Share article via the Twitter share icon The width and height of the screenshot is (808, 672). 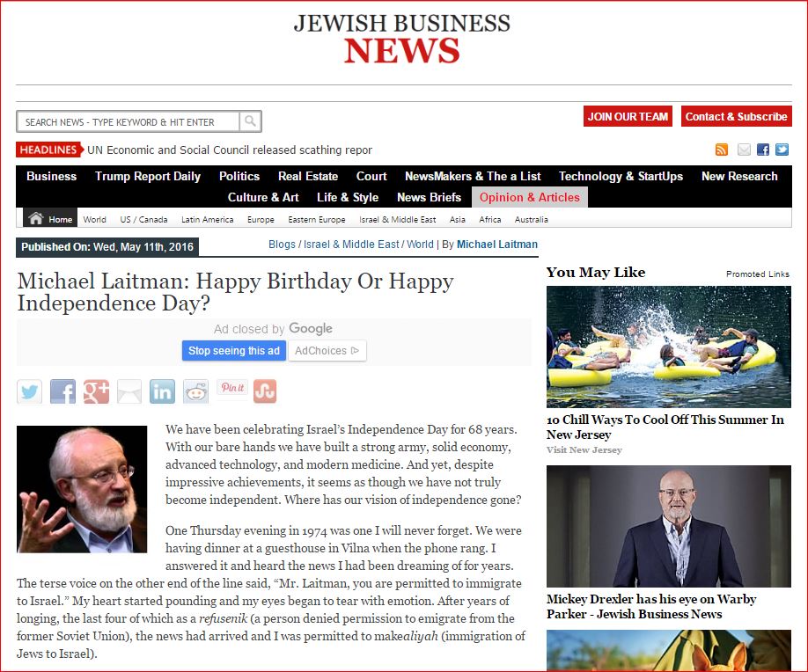(x=30, y=391)
